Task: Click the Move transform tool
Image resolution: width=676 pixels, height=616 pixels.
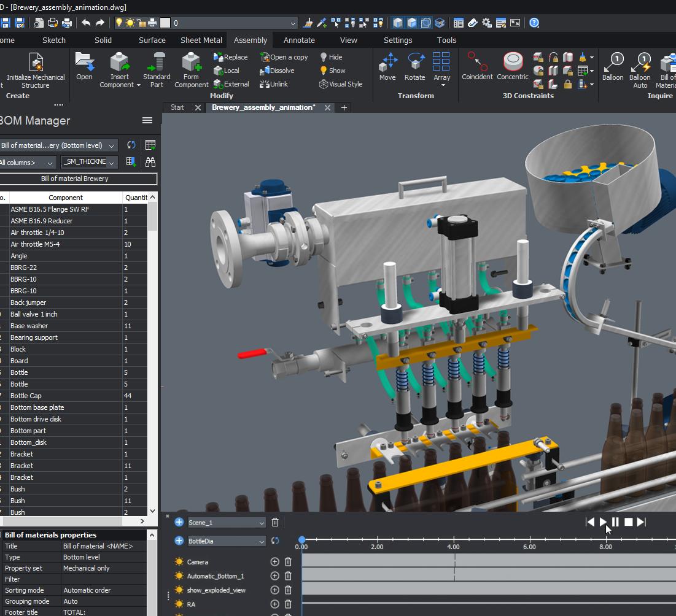Action: (387, 63)
